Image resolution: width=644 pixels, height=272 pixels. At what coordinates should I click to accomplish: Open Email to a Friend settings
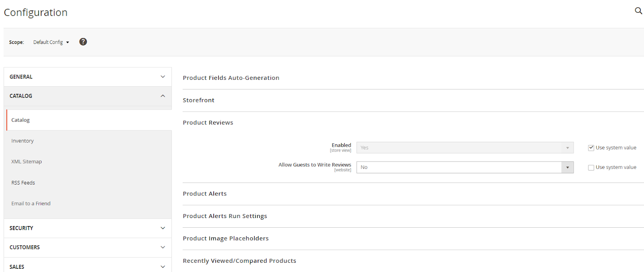pos(31,203)
